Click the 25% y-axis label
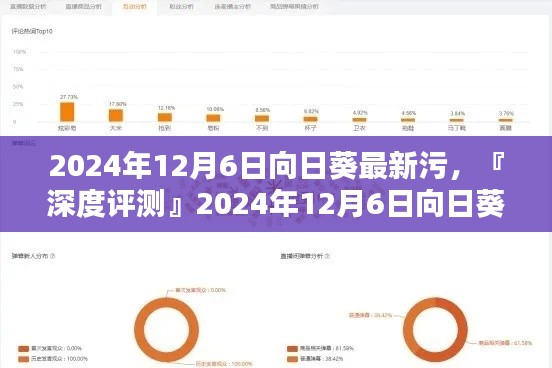552x368 pixels. coord(18,104)
